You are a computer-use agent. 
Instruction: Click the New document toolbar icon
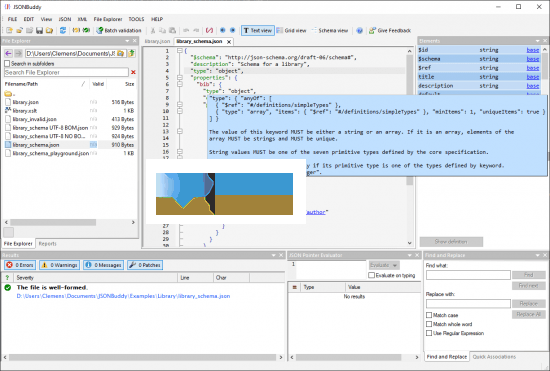coord(9,31)
